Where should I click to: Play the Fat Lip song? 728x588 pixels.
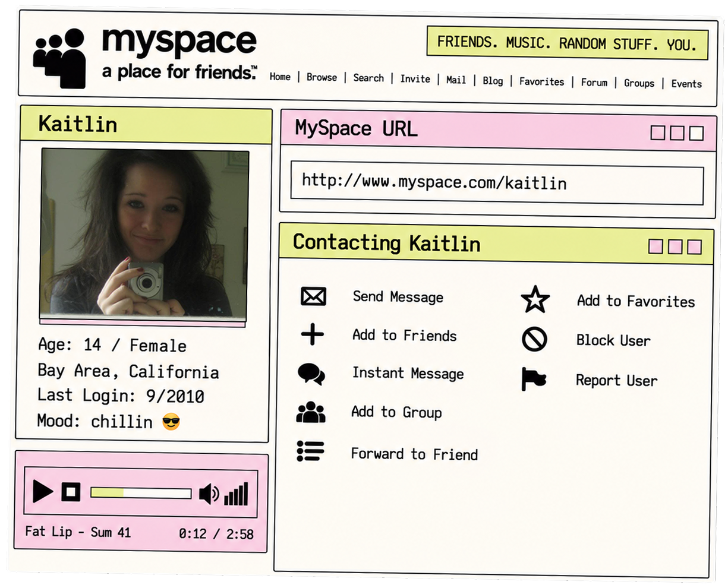click(x=42, y=492)
